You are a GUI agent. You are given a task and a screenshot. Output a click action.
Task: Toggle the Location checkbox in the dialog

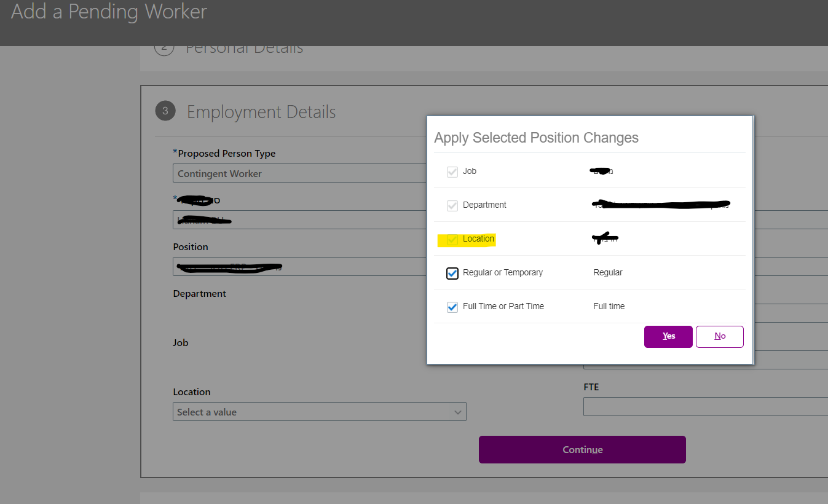point(452,239)
